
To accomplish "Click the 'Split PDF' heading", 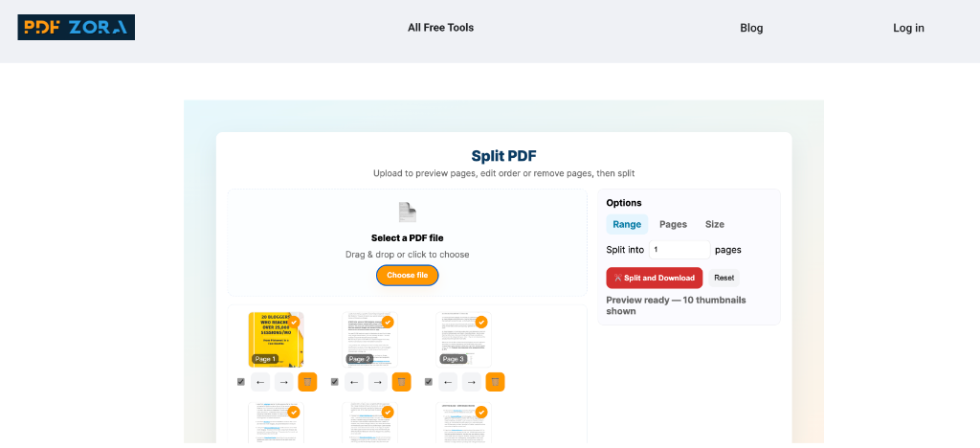I will (x=503, y=156).
